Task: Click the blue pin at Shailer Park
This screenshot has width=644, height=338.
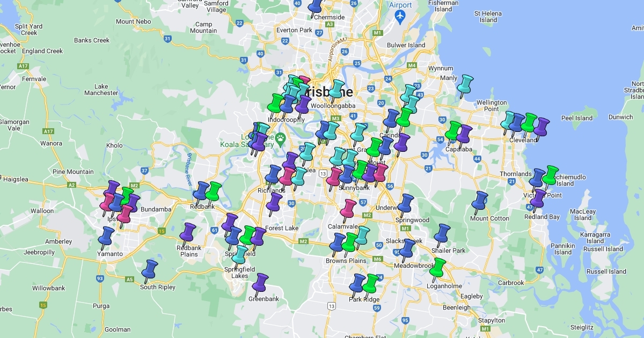Action: pos(442,233)
